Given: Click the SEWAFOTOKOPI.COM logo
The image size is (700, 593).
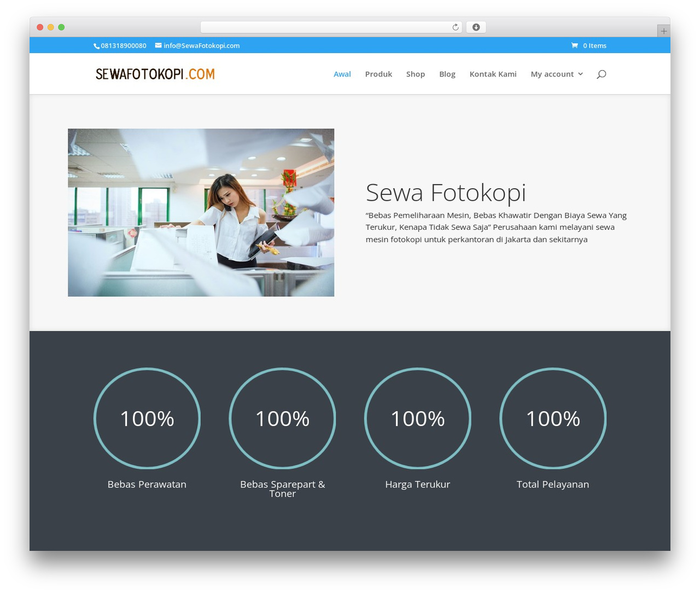Looking at the screenshot, I should (155, 74).
